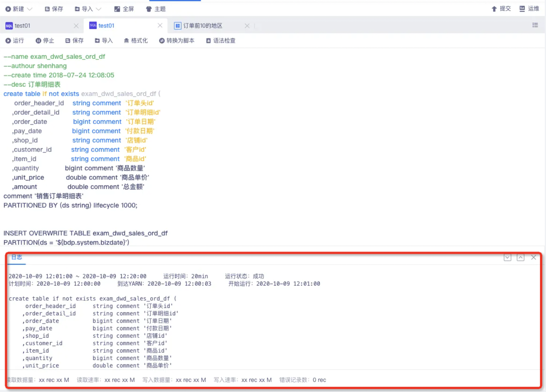This screenshot has height=392, width=546.
Task: Close the active test01 tab
Action: pyautogui.click(x=160, y=25)
